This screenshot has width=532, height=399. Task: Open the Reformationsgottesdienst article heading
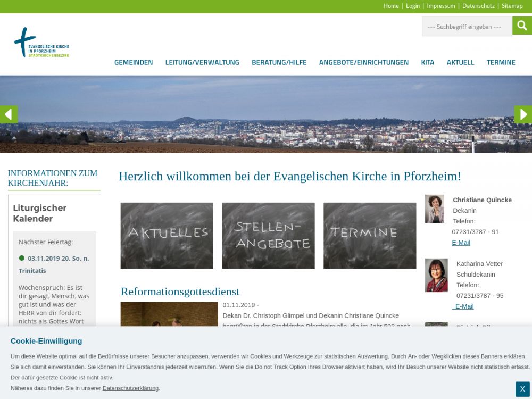180,292
